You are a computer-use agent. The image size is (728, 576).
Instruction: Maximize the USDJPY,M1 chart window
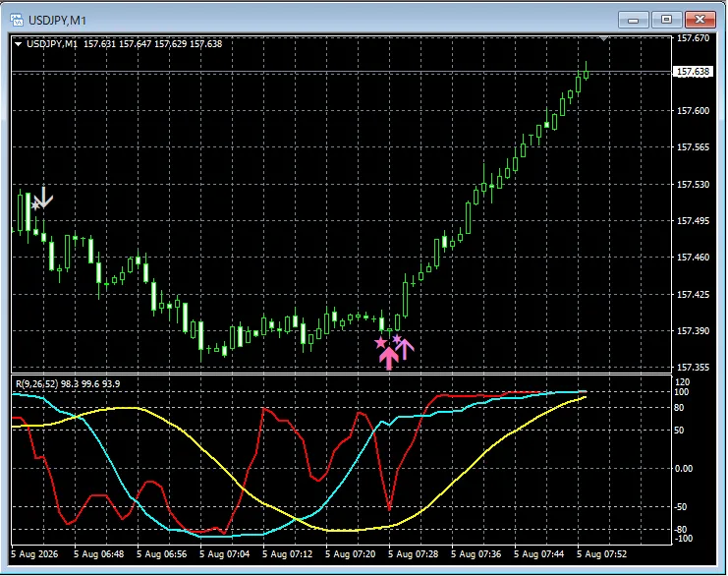coord(667,20)
